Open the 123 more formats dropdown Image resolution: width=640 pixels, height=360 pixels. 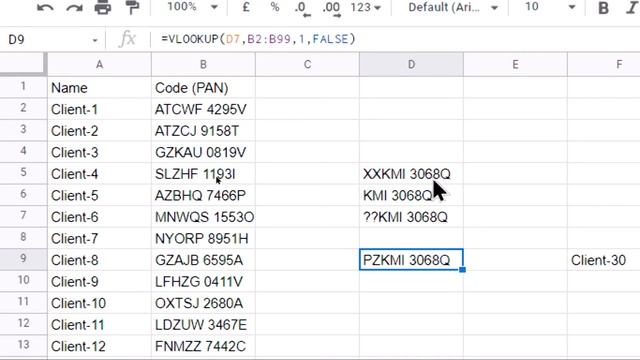pyautogui.click(x=365, y=7)
